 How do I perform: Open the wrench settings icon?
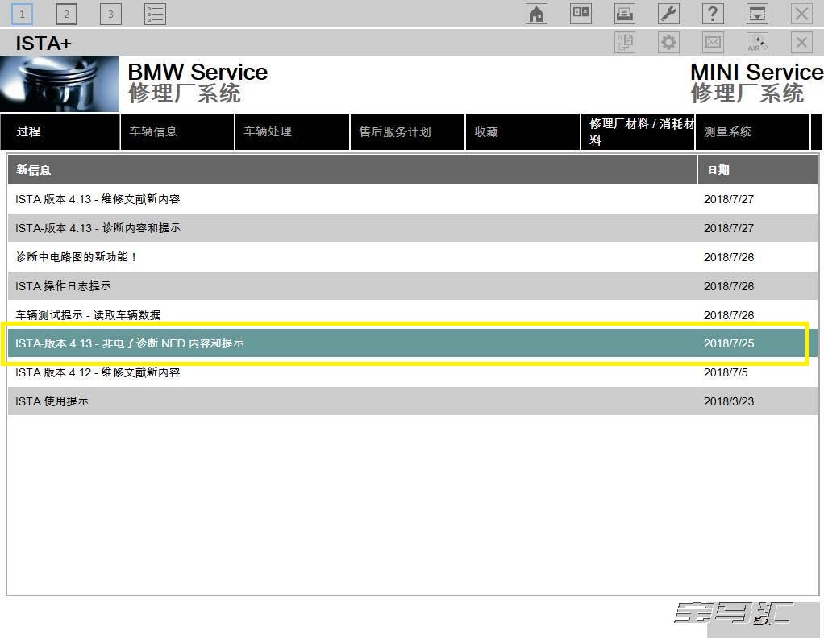(x=668, y=14)
